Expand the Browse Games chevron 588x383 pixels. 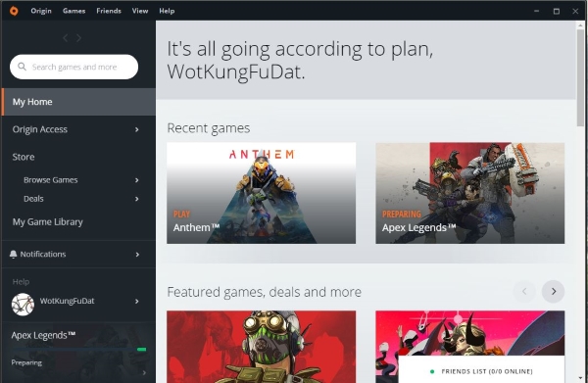tap(137, 180)
